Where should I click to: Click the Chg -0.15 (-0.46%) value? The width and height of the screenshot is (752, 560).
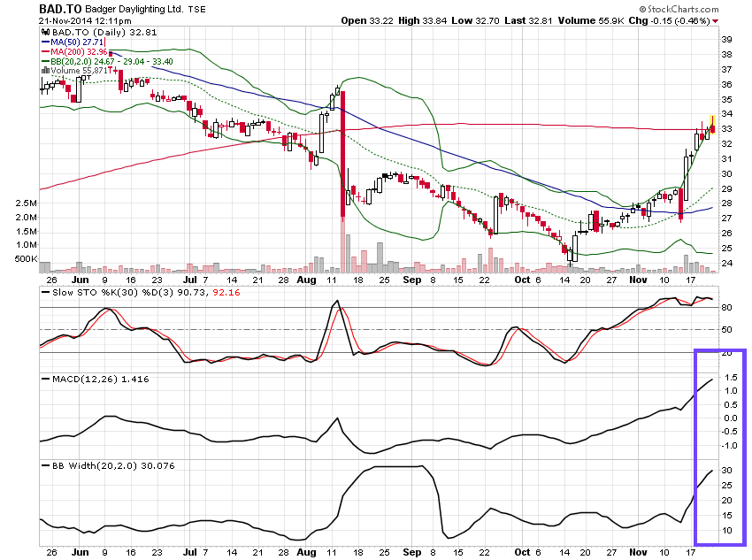pos(670,20)
